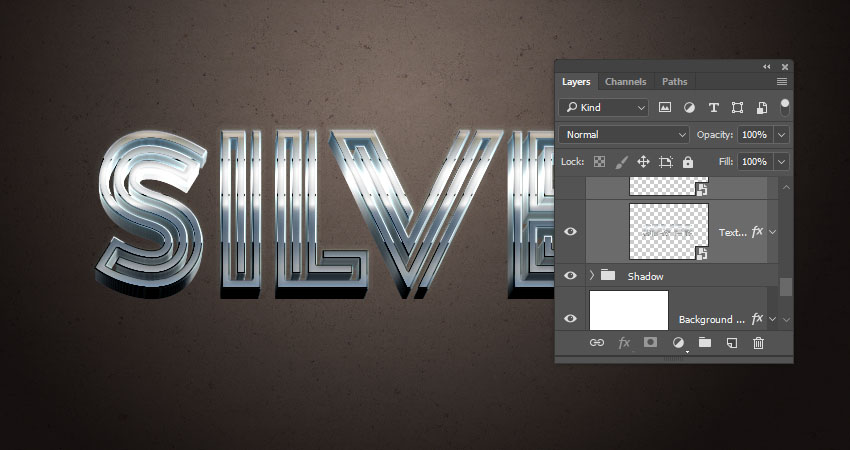
Task: Click the layers list scrollbar thumb
Action: point(785,287)
